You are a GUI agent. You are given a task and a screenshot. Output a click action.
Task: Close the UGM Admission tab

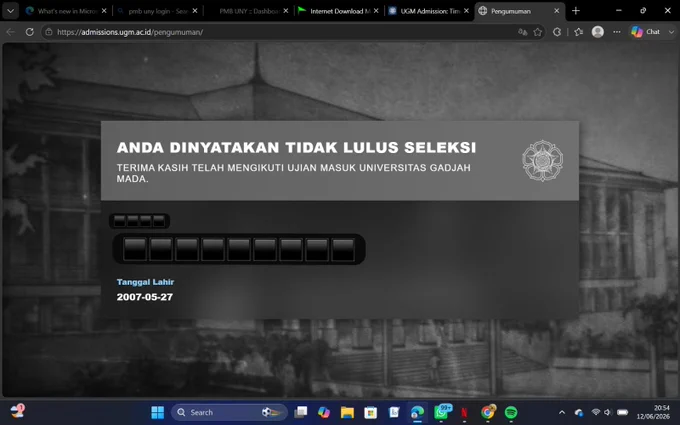click(x=467, y=11)
